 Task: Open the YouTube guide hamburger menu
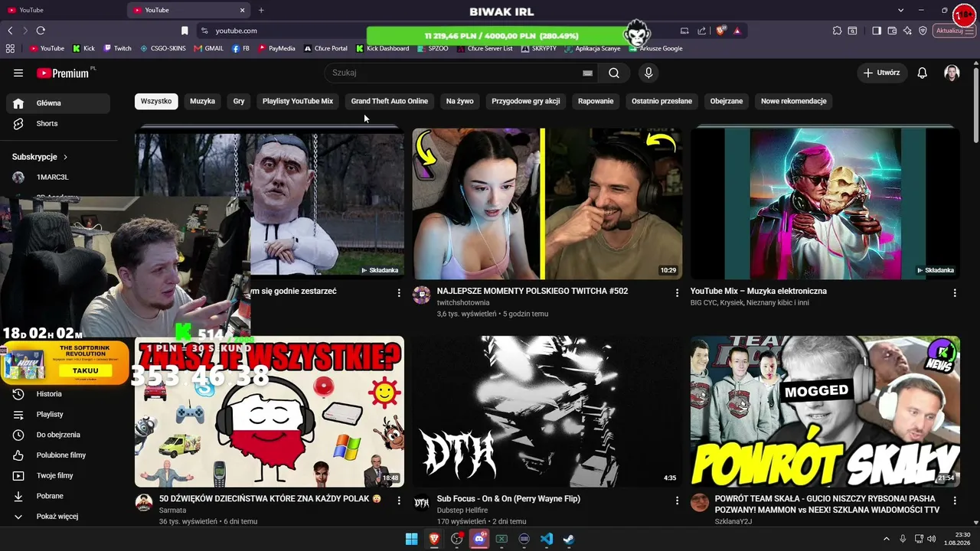(x=18, y=73)
